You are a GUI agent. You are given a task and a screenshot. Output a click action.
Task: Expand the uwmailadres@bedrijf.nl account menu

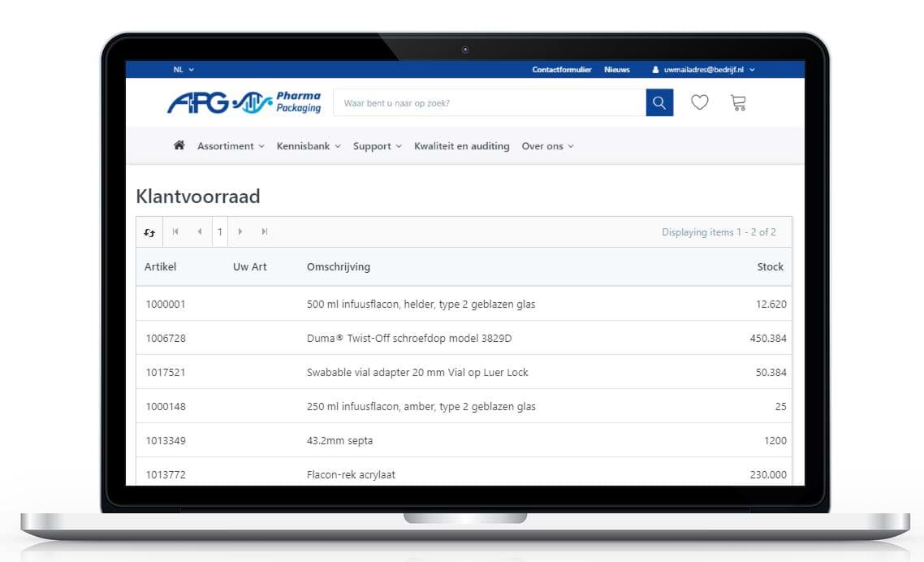click(704, 70)
